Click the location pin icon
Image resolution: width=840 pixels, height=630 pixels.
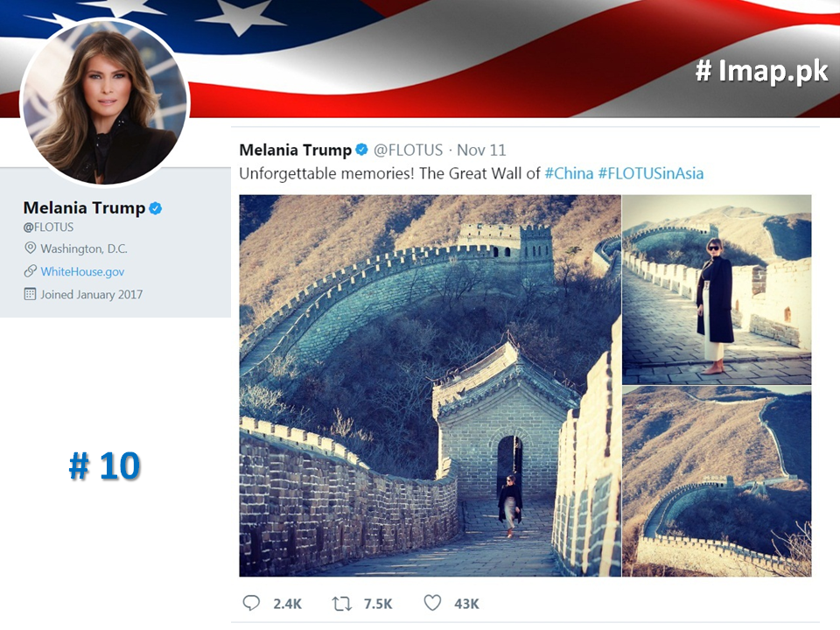point(30,248)
